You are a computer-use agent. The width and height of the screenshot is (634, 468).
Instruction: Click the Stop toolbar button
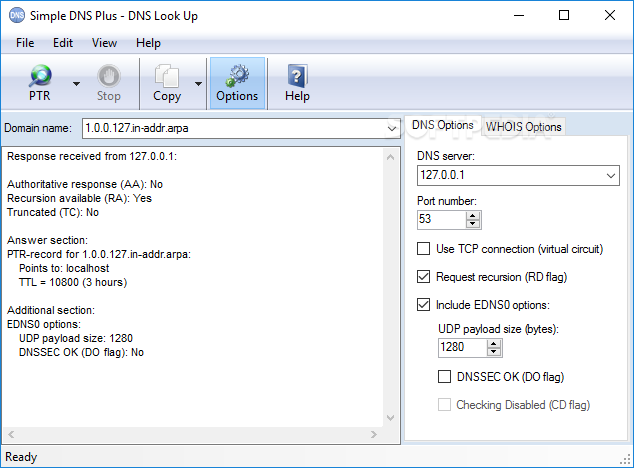pos(109,83)
